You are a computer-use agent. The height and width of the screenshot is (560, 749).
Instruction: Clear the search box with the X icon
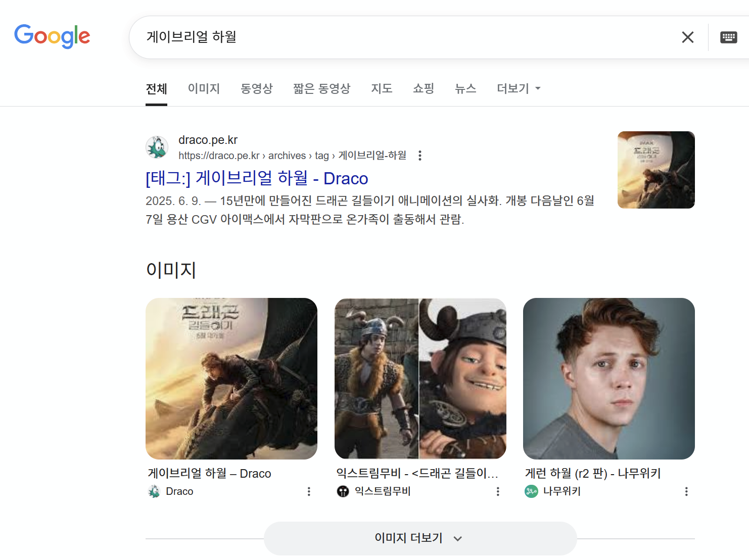(x=687, y=37)
